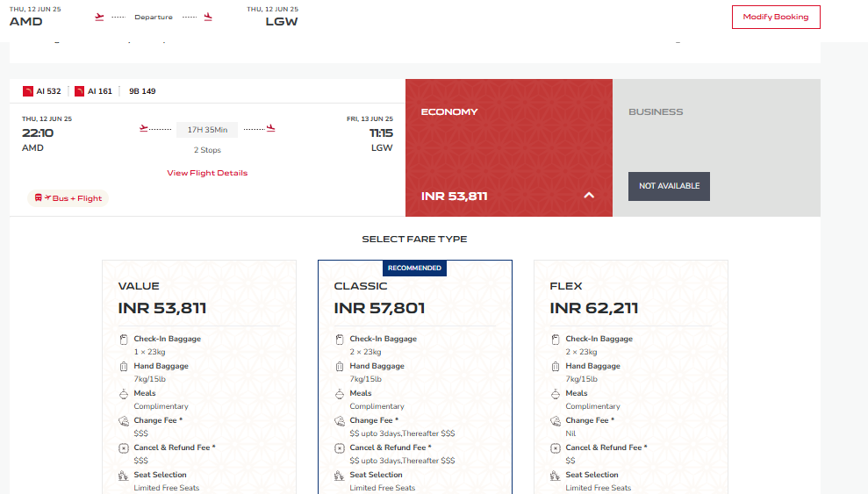Choose the Classic fare card
This screenshot has height=494, width=868.
[x=415, y=376]
